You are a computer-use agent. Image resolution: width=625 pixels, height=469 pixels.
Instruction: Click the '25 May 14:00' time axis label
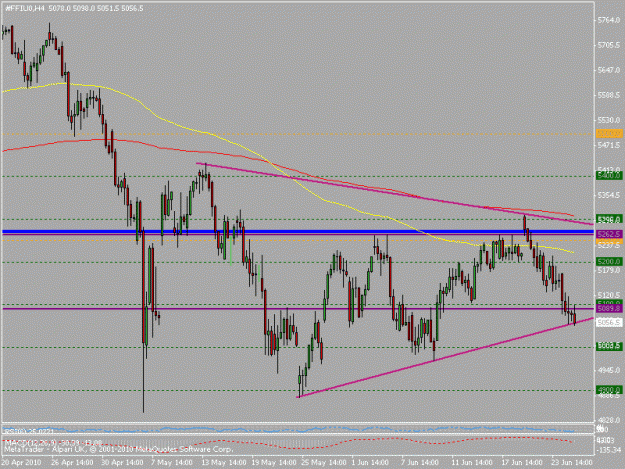324,463
